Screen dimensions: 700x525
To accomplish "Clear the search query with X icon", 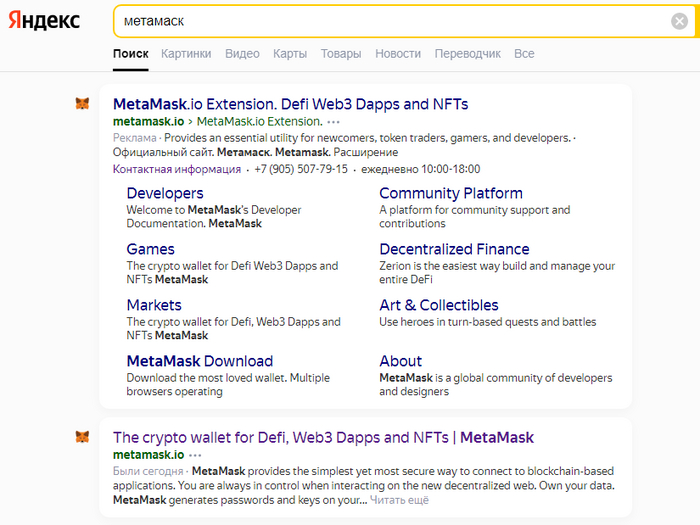I will [679, 21].
